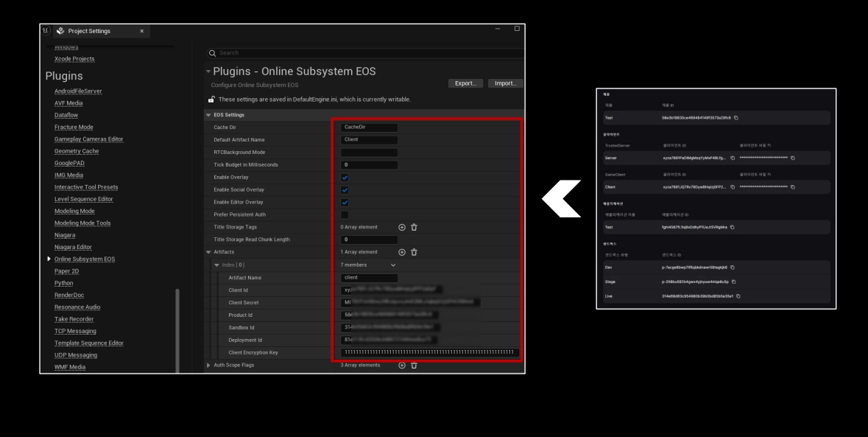
Task: Click the Project Settings tab icon
Action: tap(60, 31)
